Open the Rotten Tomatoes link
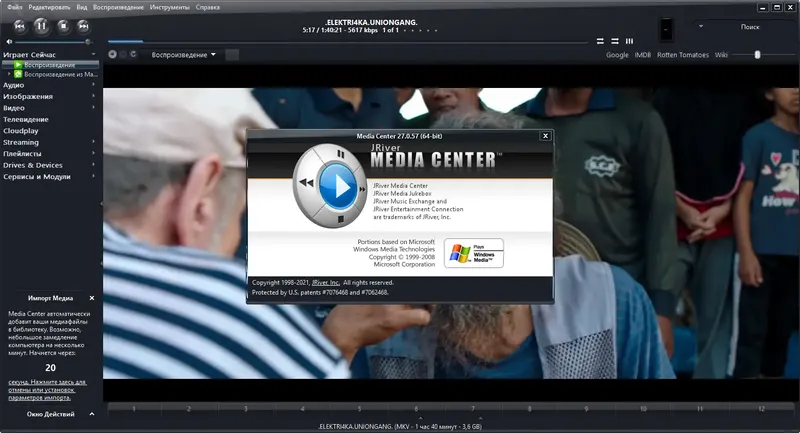Image resolution: width=800 pixels, height=433 pixels. (683, 55)
